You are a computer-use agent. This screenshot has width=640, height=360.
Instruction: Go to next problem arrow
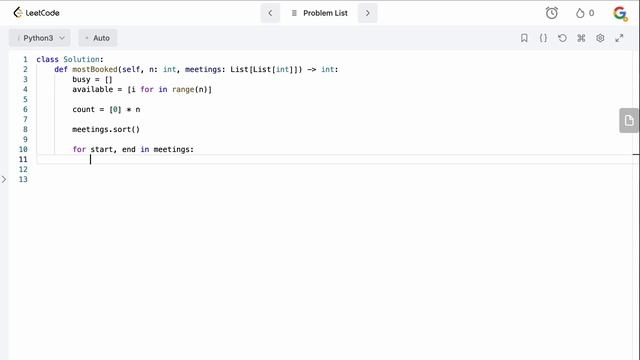(367, 13)
